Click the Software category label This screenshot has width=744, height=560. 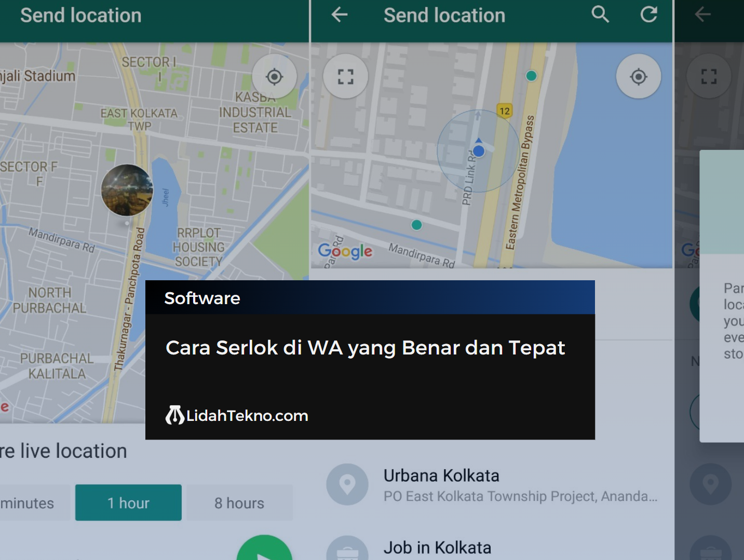point(202,298)
